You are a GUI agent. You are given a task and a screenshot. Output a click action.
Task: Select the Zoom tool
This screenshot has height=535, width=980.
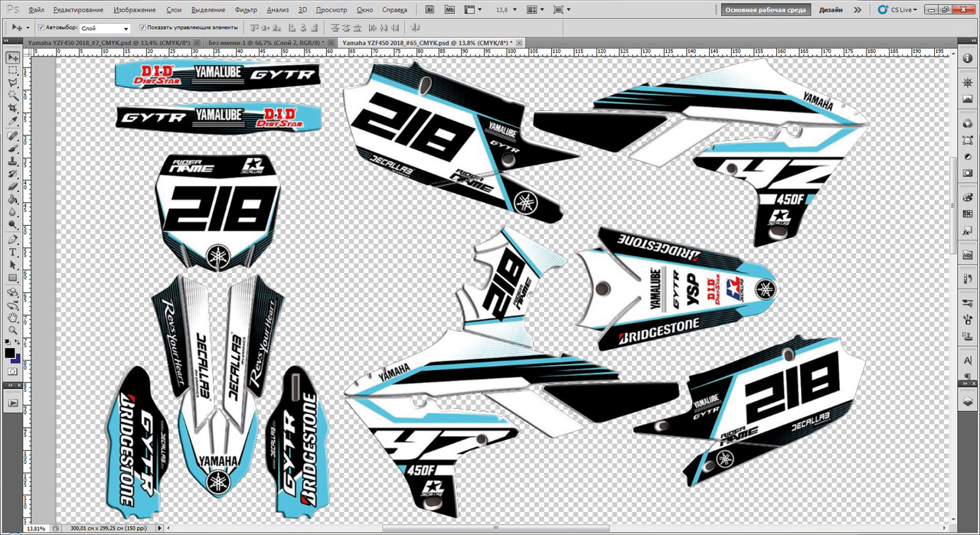pyautogui.click(x=13, y=331)
